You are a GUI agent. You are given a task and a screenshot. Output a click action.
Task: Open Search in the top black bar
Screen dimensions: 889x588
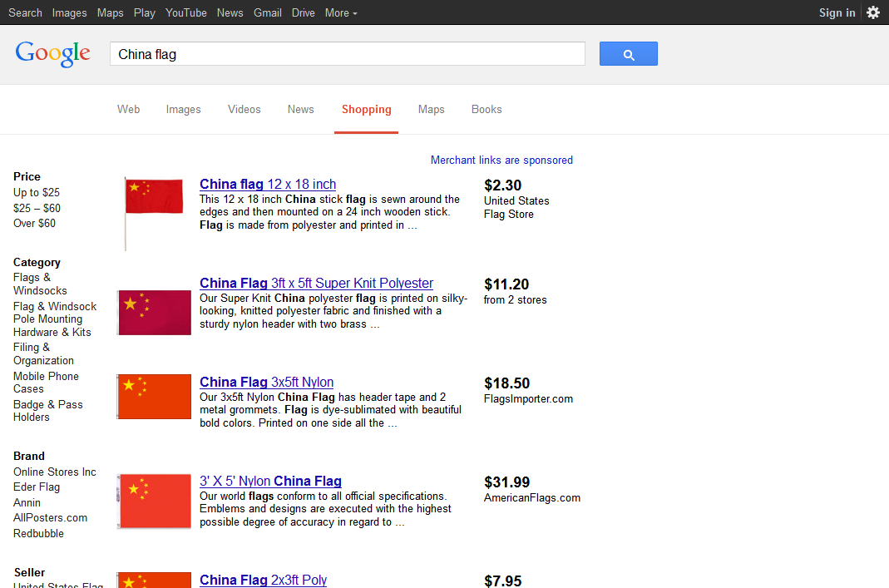[25, 12]
